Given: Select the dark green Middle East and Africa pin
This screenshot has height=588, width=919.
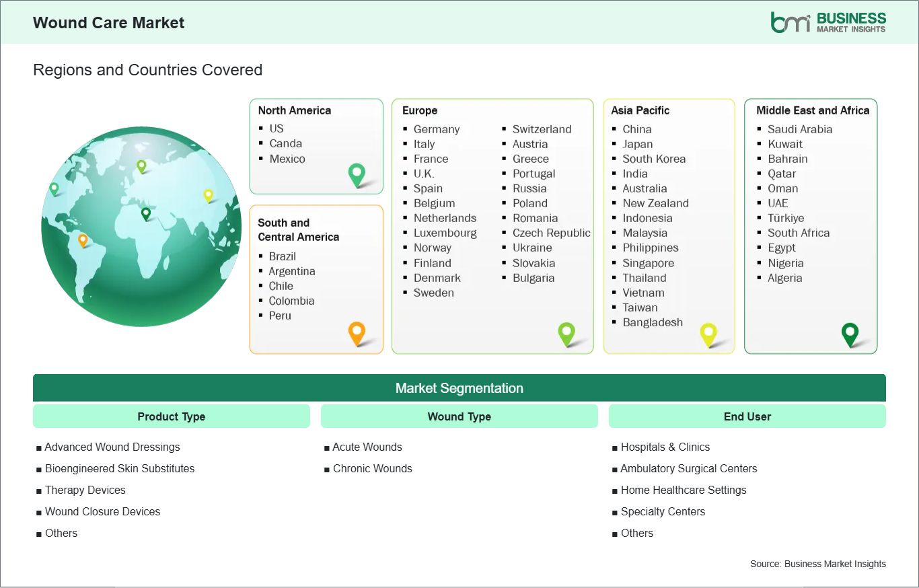Looking at the screenshot, I should [x=850, y=334].
